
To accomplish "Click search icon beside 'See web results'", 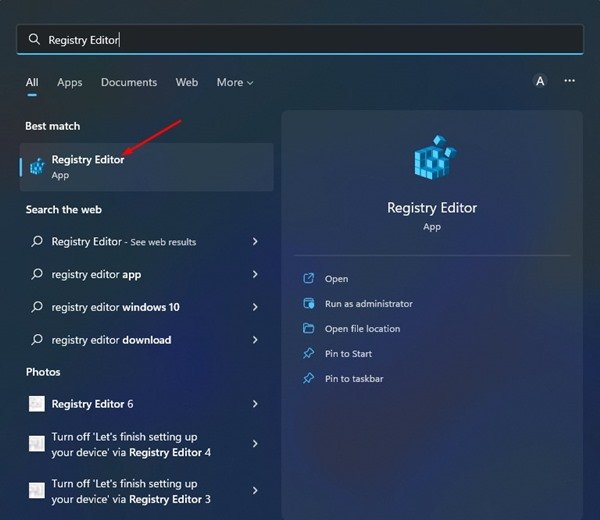I will [x=37, y=241].
